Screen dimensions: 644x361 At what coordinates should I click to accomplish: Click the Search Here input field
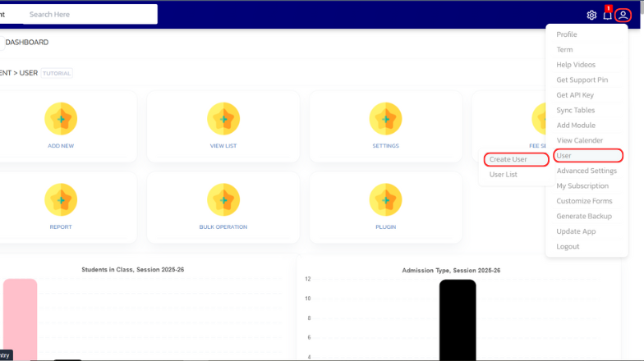[90, 14]
